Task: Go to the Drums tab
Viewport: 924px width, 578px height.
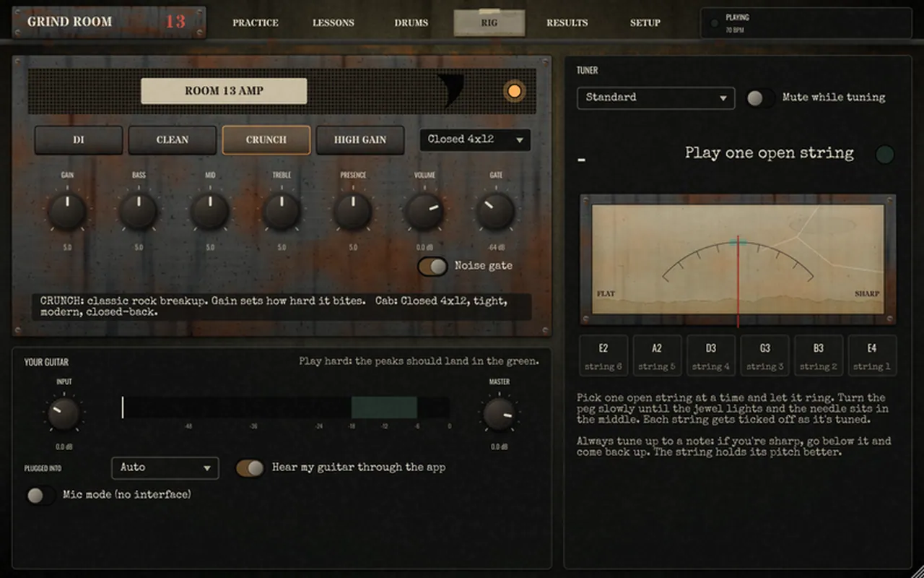Action: coord(411,23)
